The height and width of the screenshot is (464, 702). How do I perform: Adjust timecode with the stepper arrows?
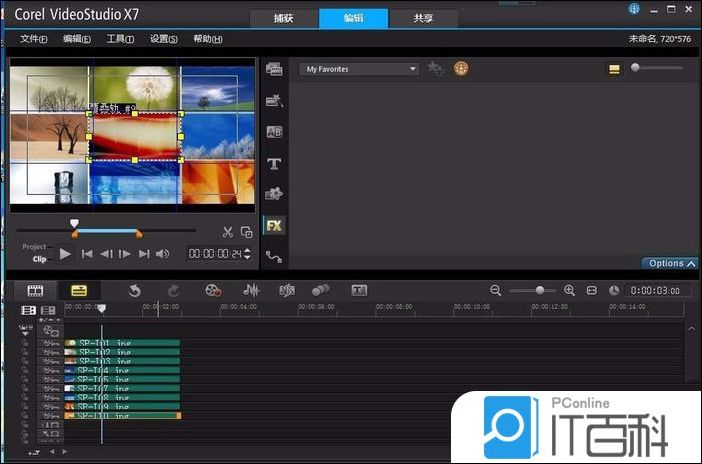(x=250, y=254)
